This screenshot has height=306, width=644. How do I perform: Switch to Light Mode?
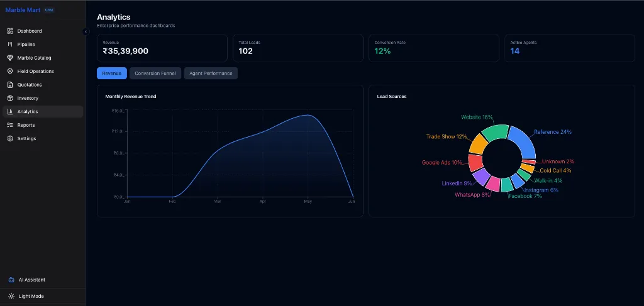[x=43, y=296]
